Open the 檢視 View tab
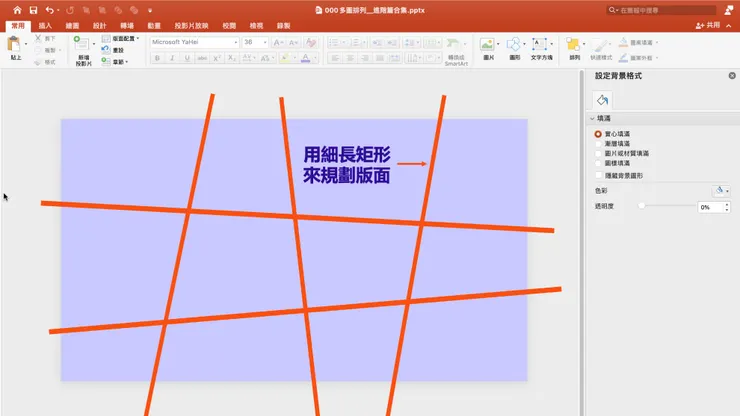The image size is (740, 416). tap(256, 26)
